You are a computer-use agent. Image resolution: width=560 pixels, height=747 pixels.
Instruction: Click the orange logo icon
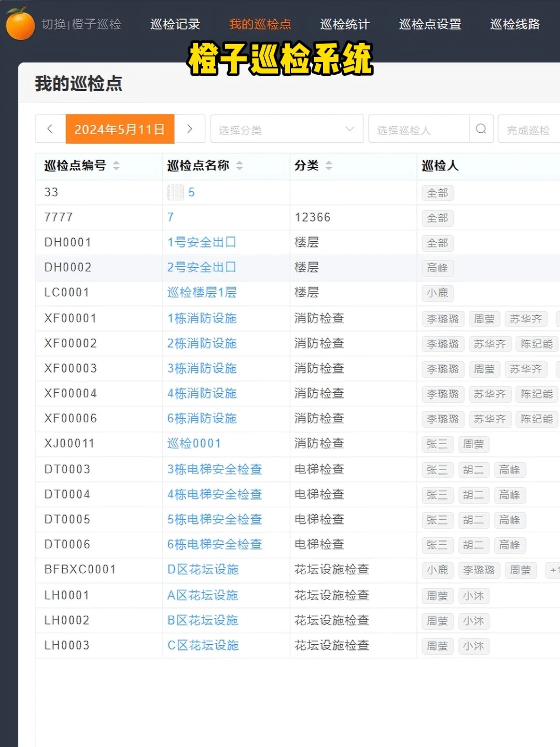tap(20, 23)
